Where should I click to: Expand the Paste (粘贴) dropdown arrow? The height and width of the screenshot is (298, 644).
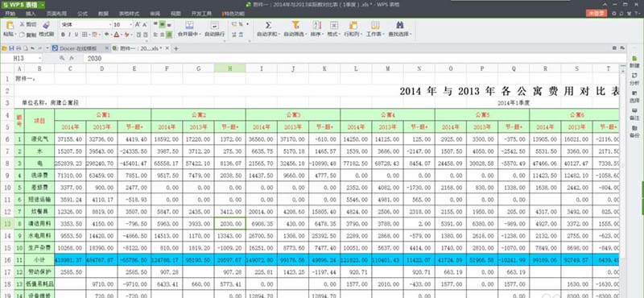tap(15, 35)
